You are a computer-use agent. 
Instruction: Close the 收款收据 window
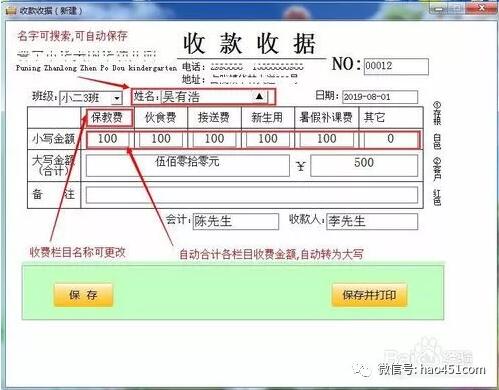coord(482,9)
